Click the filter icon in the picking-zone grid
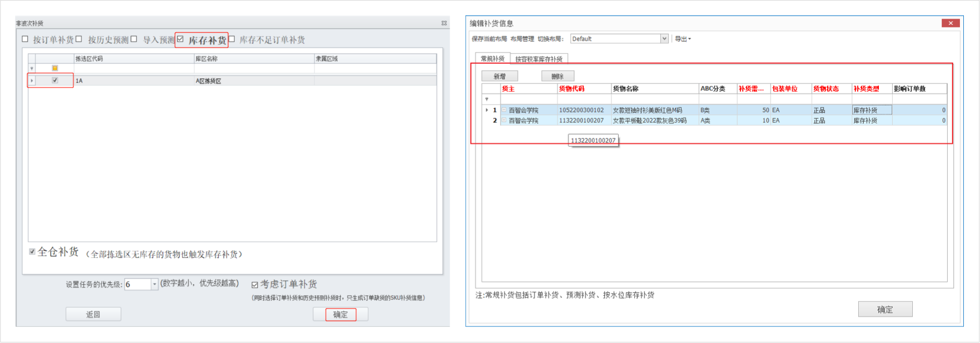Image resolution: width=980 pixels, height=343 pixels. tap(32, 68)
